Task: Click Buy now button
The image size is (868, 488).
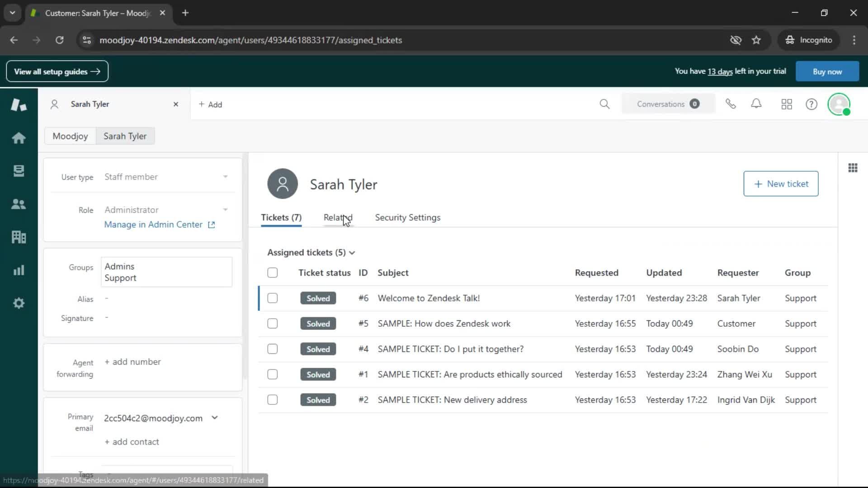Action: tap(827, 71)
